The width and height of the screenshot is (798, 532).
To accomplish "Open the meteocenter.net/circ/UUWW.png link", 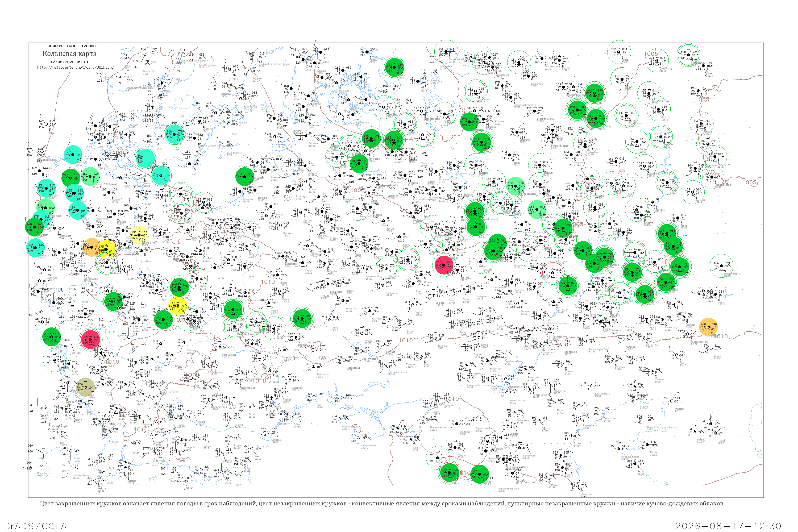I will point(75,68).
